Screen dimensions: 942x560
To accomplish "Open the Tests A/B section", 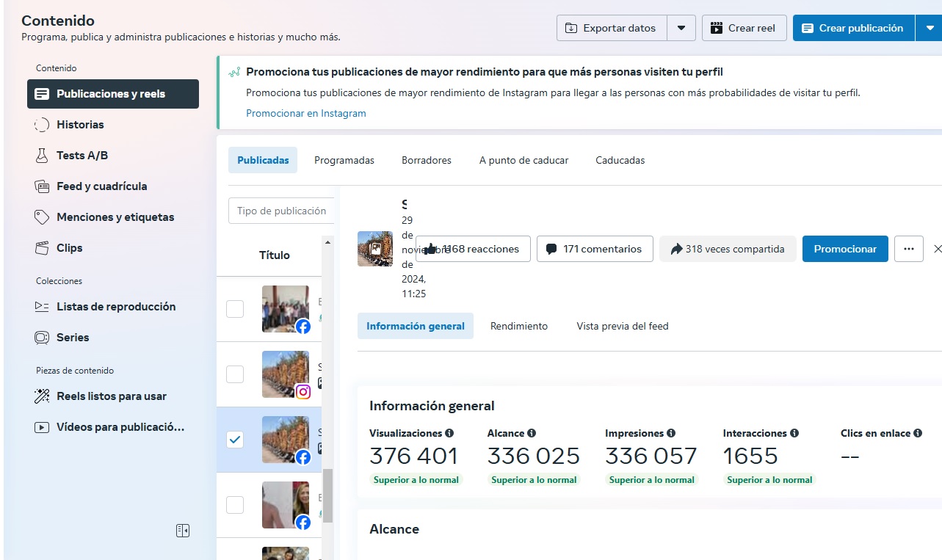I will click(x=81, y=156).
